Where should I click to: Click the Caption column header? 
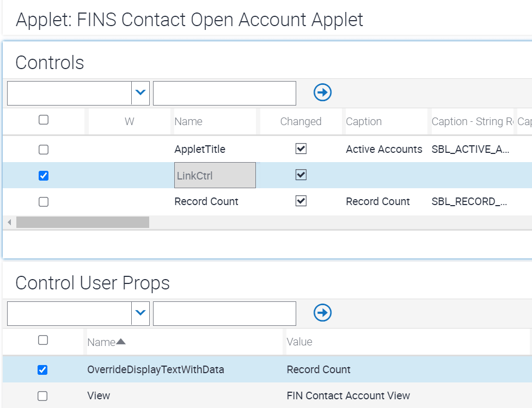(364, 121)
